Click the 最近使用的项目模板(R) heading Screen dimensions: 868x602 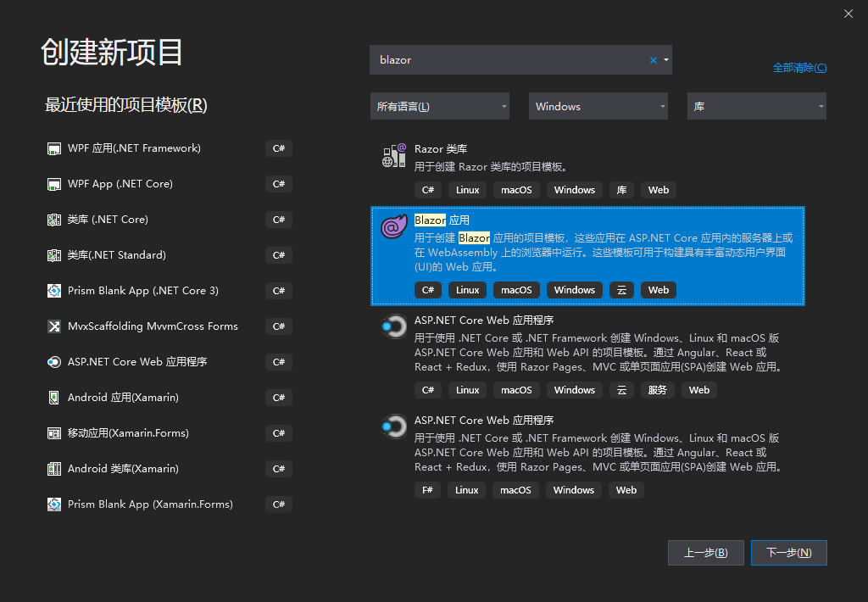[125, 105]
